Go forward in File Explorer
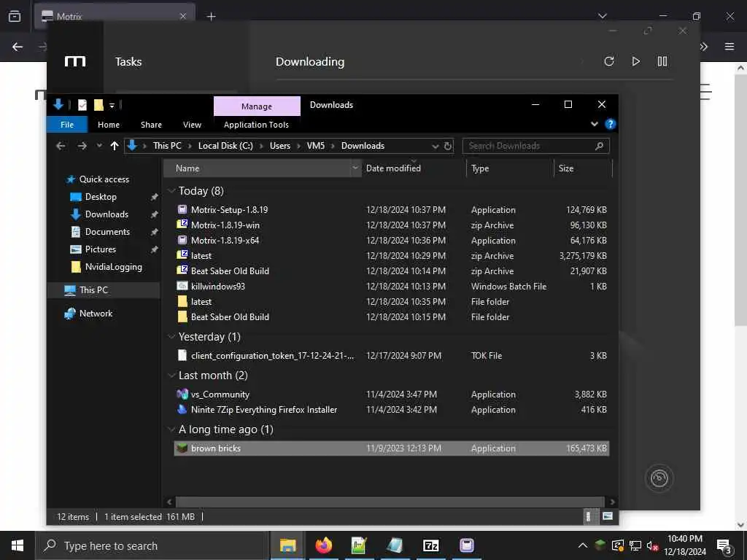The image size is (747, 560). pos(82,146)
